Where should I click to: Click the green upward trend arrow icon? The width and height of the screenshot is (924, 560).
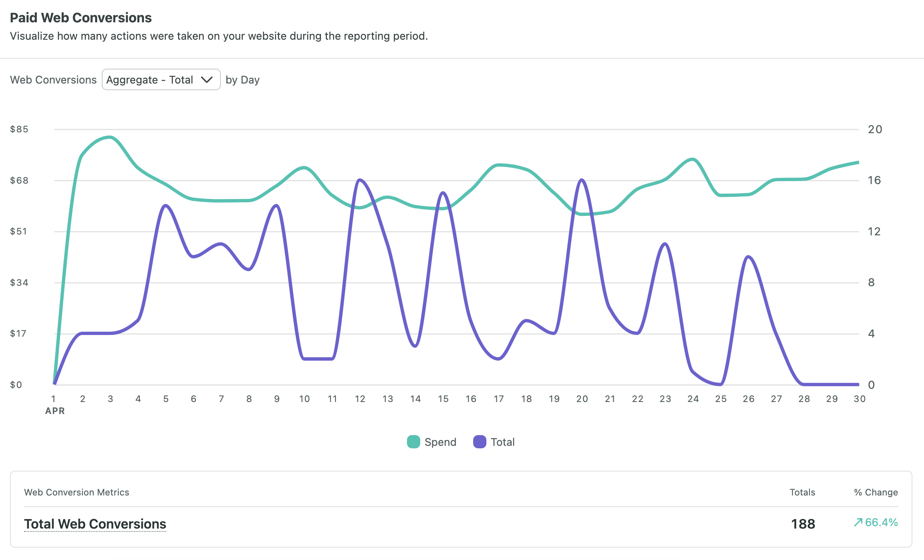click(859, 522)
